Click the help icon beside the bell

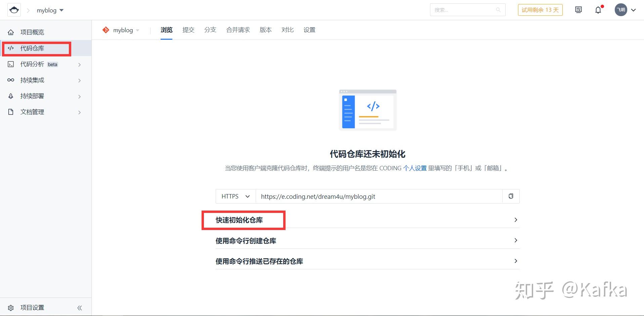(578, 10)
